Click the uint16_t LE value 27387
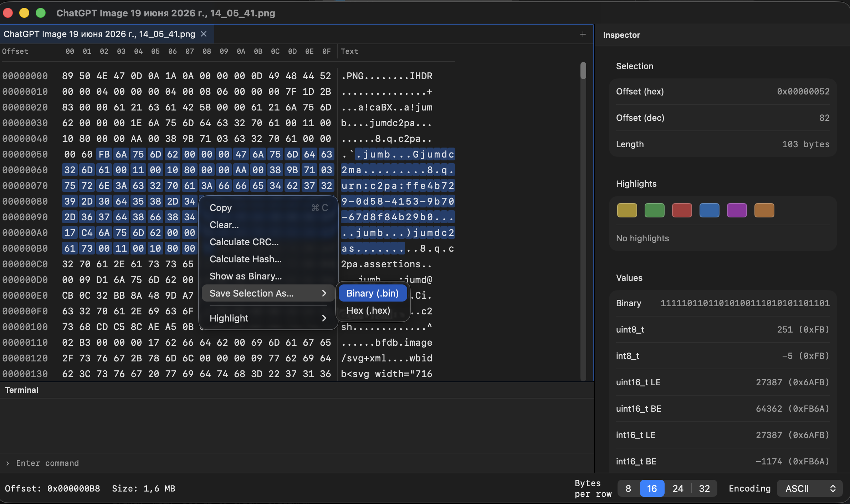 [793, 382]
